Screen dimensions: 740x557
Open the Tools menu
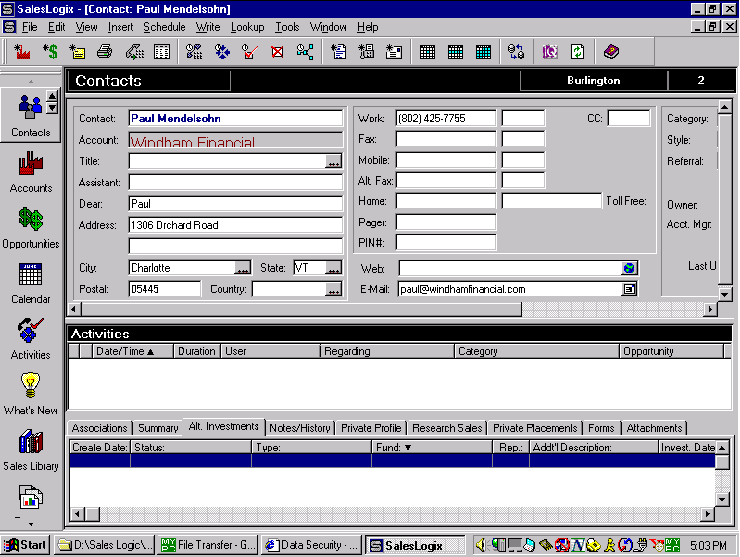pos(287,27)
